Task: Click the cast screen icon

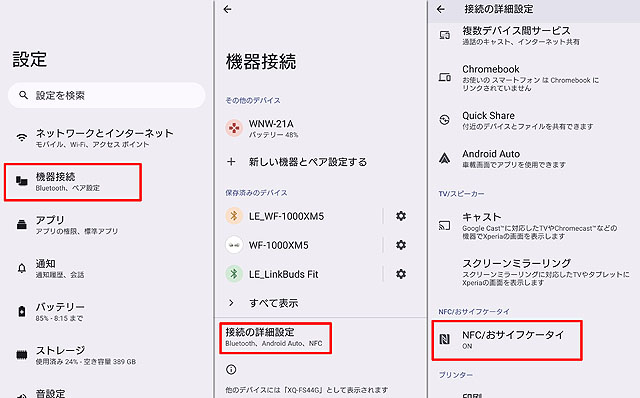Action: pyautogui.click(x=444, y=225)
